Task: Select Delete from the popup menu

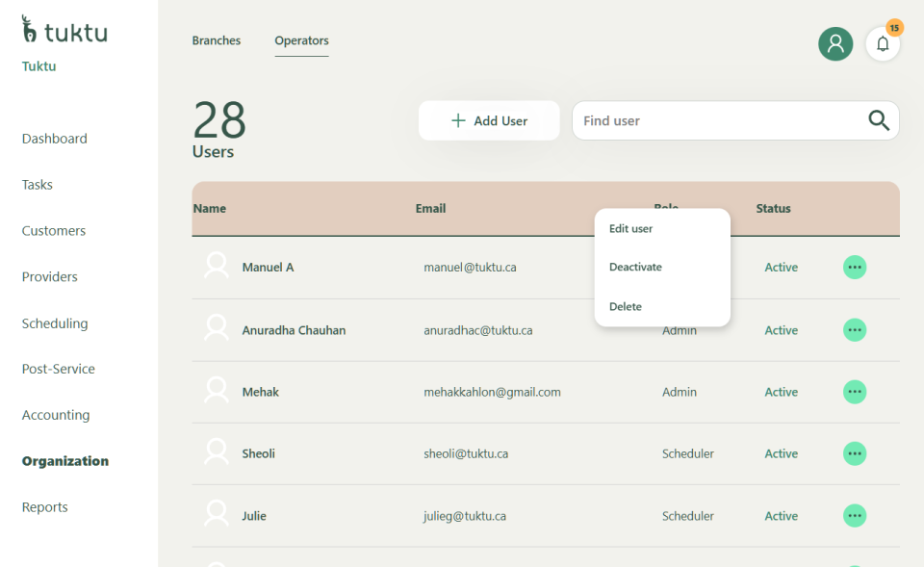Action: (626, 307)
